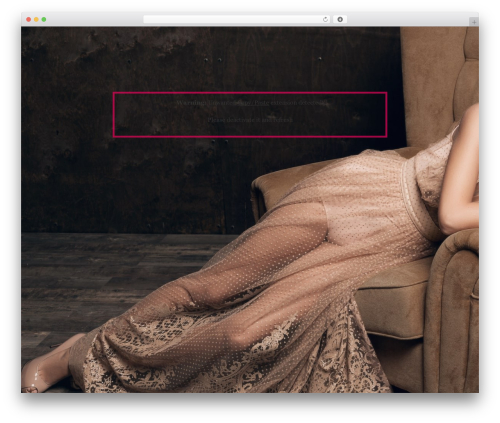
Task: Follow the underlined Copy/Paste link in the warning
Action: tap(254, 103)
